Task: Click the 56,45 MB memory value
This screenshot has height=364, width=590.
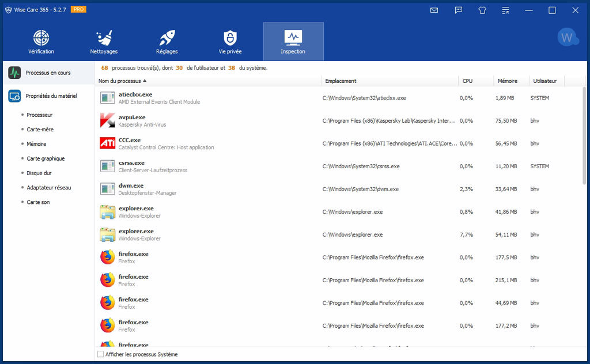Action: coord(506,143)
